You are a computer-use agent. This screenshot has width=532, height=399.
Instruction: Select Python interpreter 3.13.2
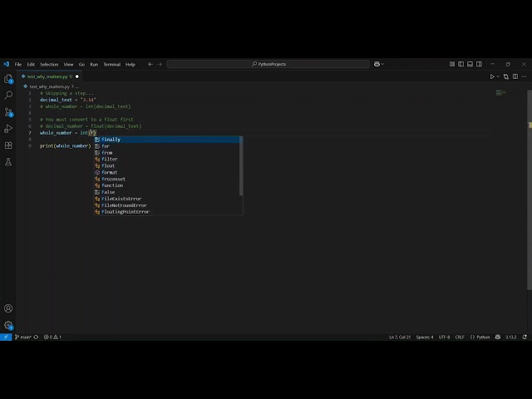(510, 337)
